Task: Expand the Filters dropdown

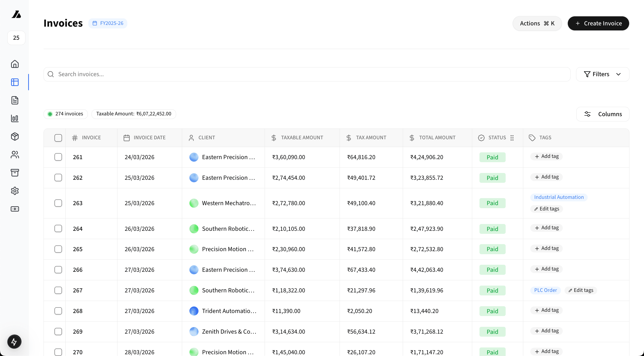Action: coord(602,74)
